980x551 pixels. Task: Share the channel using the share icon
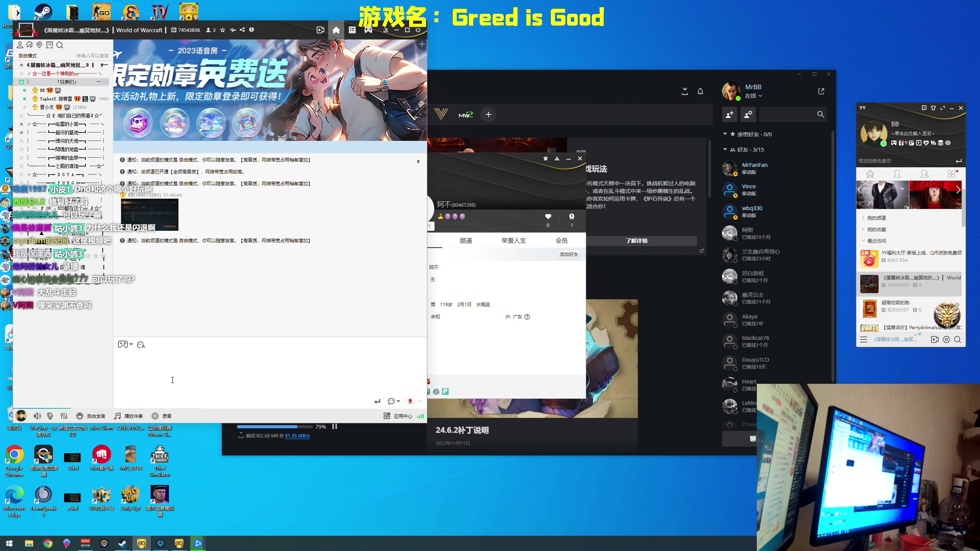242,30
